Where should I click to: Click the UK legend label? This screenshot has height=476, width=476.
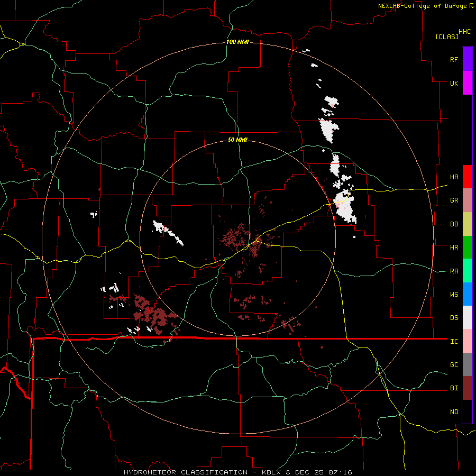coord(454,83)
